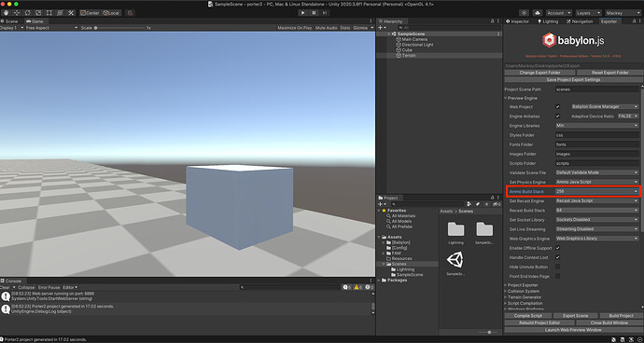The width and height of the screenshot is (644, 343).
Task: Click the Pause button
Action: (315, 13)
